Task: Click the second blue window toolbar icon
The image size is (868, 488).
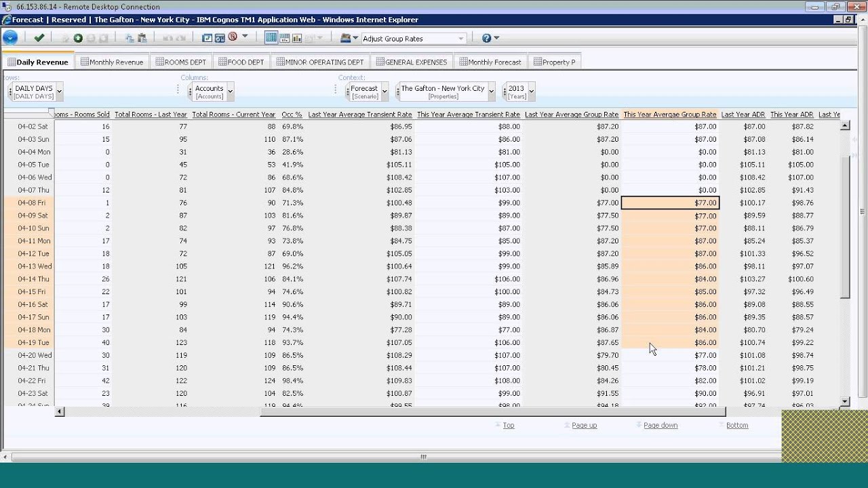Action: (x=220, y=39)
